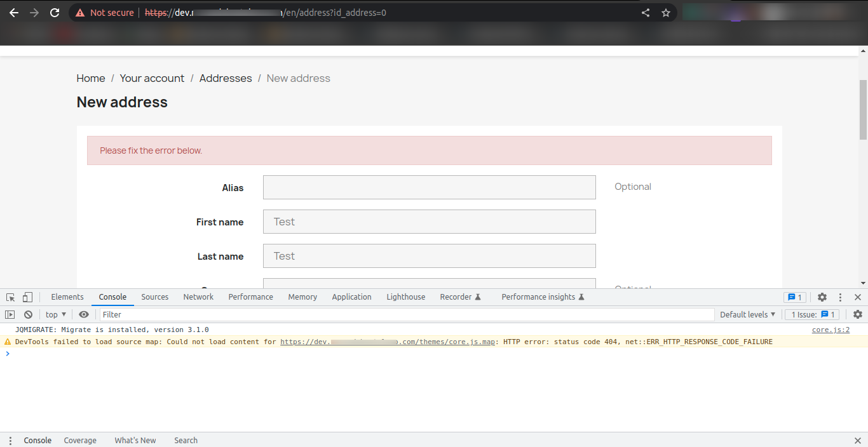The height and width of the screenshot is (447, 868).
Task: Toggle the device toolbar icon in DevTools
Action: point(27,297)
